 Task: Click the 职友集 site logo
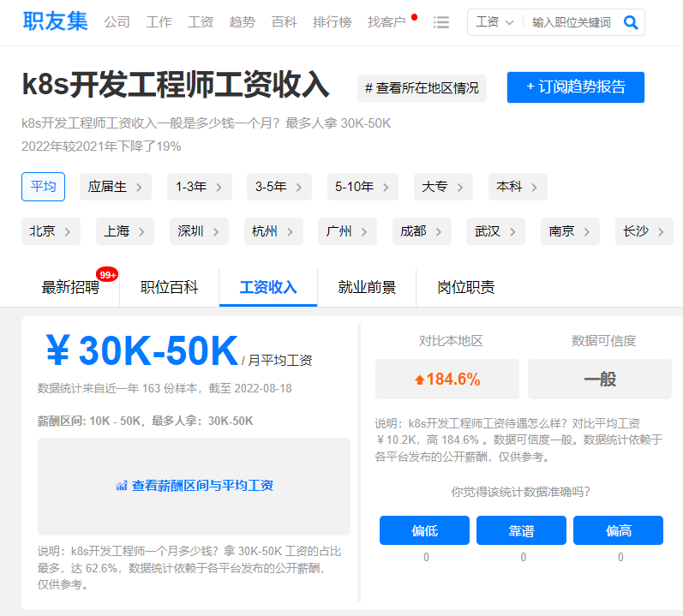(55, 21)
